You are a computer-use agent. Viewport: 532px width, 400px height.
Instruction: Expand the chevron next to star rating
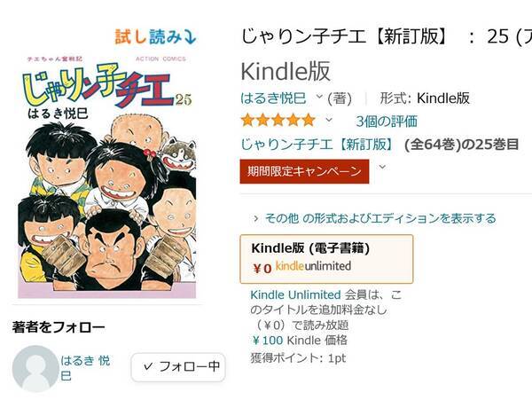(329, 120)
